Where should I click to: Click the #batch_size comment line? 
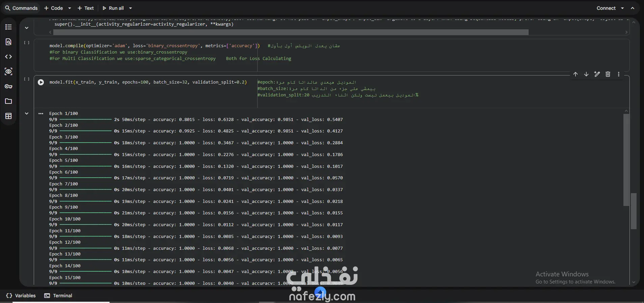click(316, 89)
